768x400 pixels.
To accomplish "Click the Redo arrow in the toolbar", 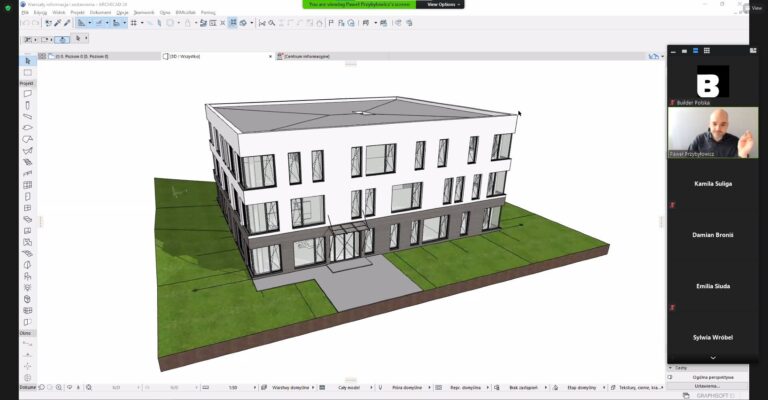I will [35, 23].
